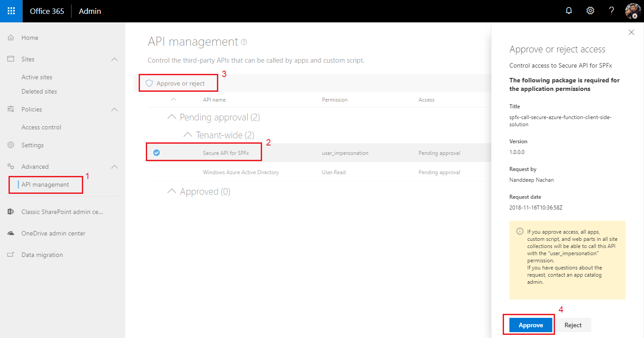This screenshot has height=338, width=644.
Task: Open the user profile avatar
Action: pos(633,11)
